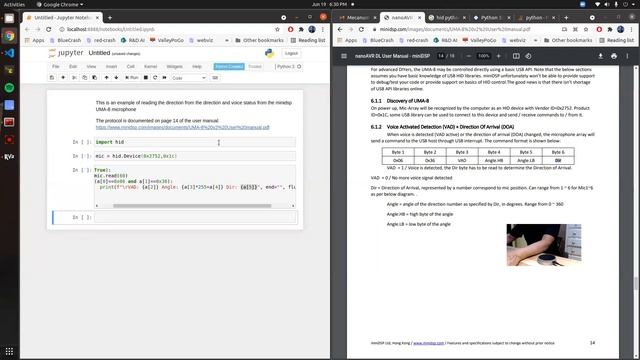Expand the bookmarks overflow chevron in the PDF window
This screenshot has width=640, height=360.
(536, 40)
